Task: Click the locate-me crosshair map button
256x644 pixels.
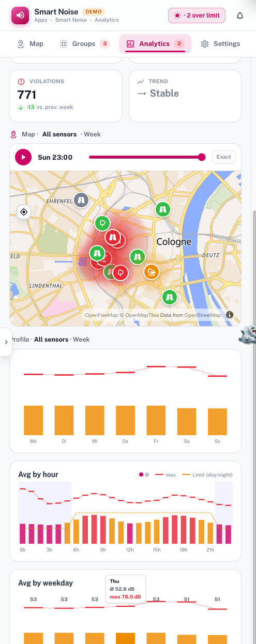Action: 23,212
